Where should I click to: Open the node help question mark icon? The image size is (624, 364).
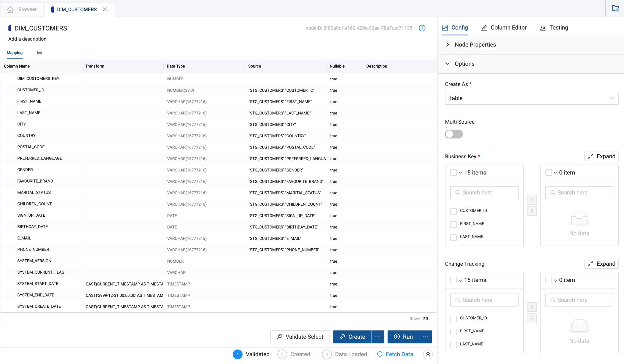[x=422, y=28]
